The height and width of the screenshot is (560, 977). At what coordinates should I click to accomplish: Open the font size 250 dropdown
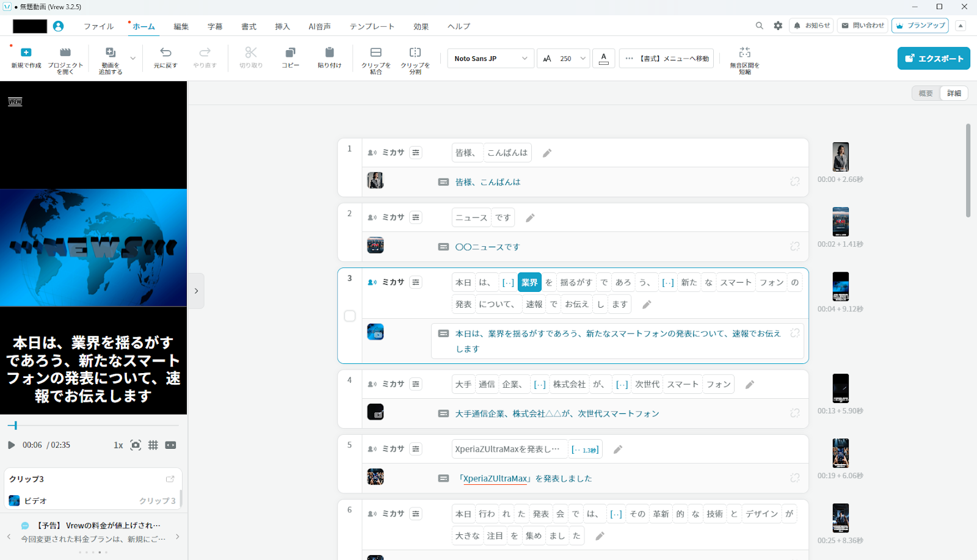tap(564, 59)
